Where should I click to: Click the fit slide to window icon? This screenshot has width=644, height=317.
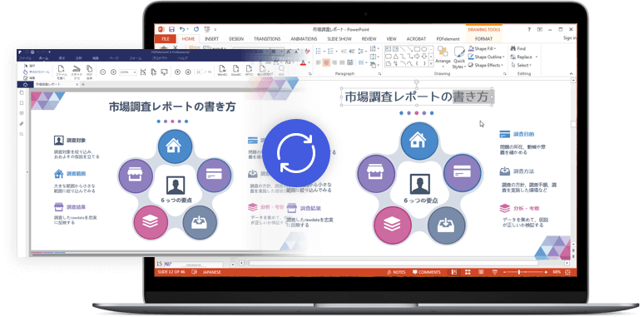point(568,272)
